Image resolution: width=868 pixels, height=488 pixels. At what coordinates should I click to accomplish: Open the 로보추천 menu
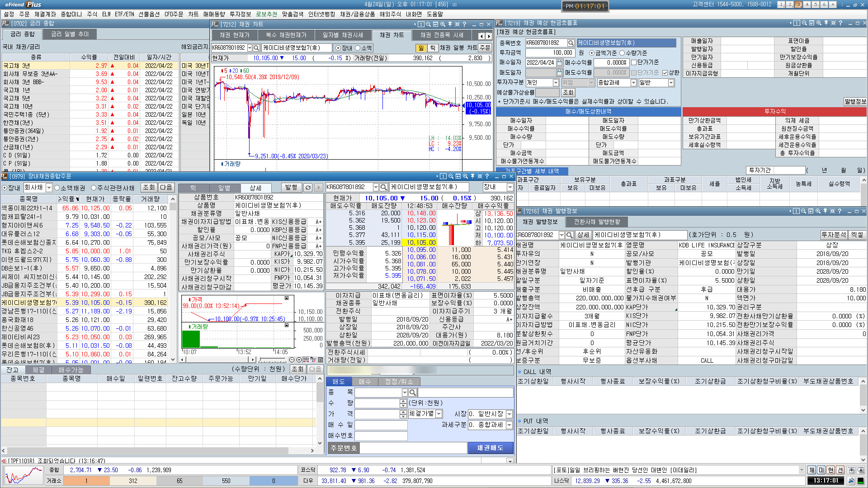click(266, 14)
